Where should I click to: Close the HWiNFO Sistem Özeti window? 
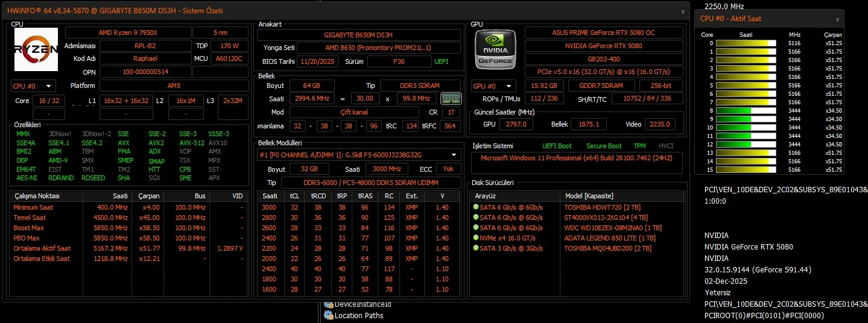(x=683, y=11)
